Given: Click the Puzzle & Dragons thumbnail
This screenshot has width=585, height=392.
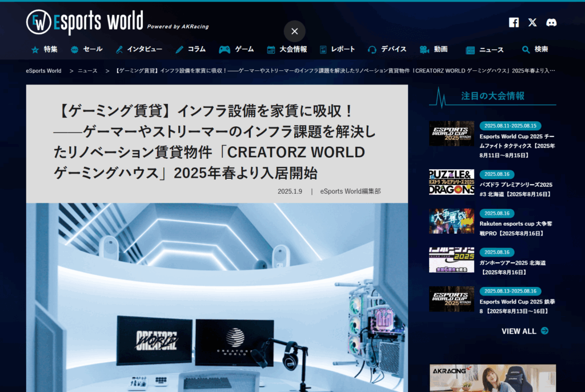Looking at the screenshot, I should pyautogui.click(x=451, y=182).
